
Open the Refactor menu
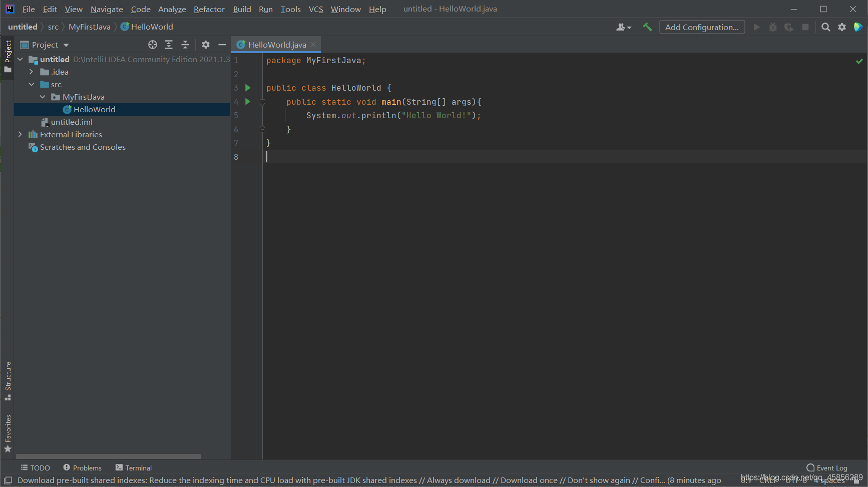pyautogui.click(x=209, y=9)
